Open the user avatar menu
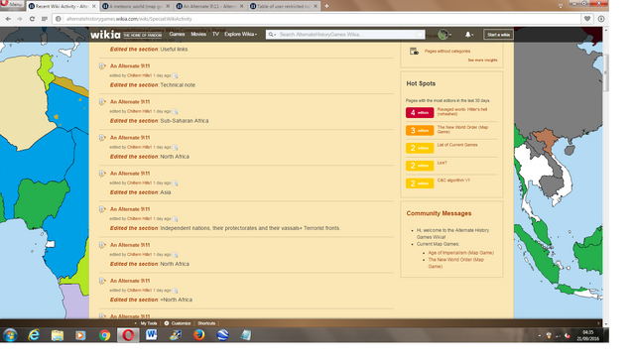 click(x=444, y=35)
